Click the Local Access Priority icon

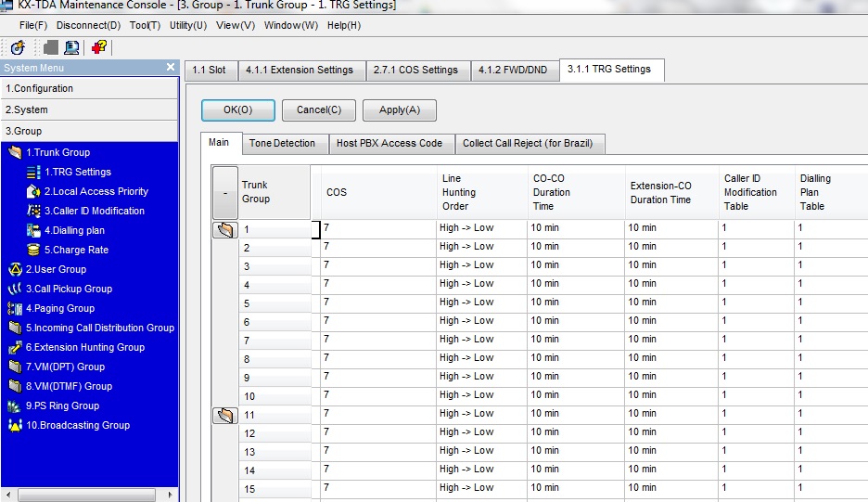point(33,191)
